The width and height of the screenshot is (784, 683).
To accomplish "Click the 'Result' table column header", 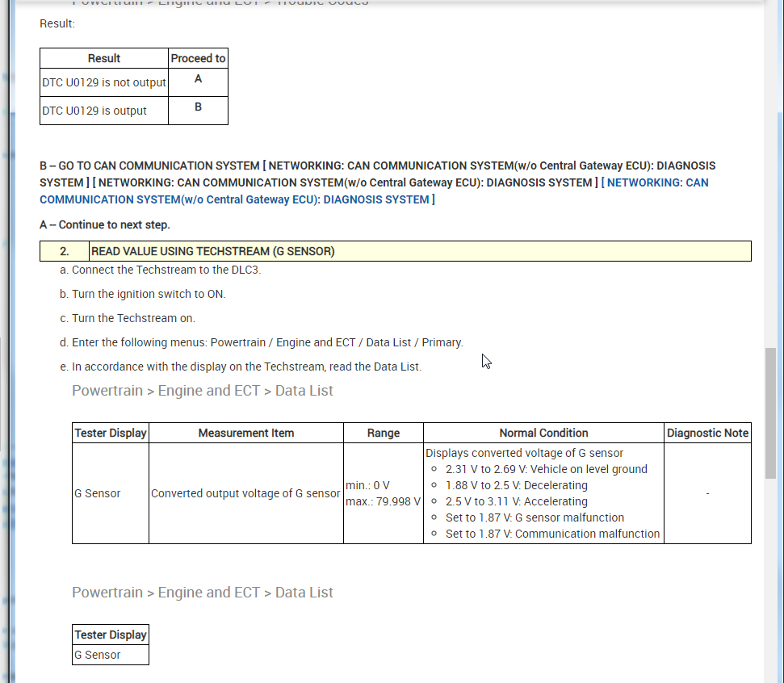I will pos(104,58).
